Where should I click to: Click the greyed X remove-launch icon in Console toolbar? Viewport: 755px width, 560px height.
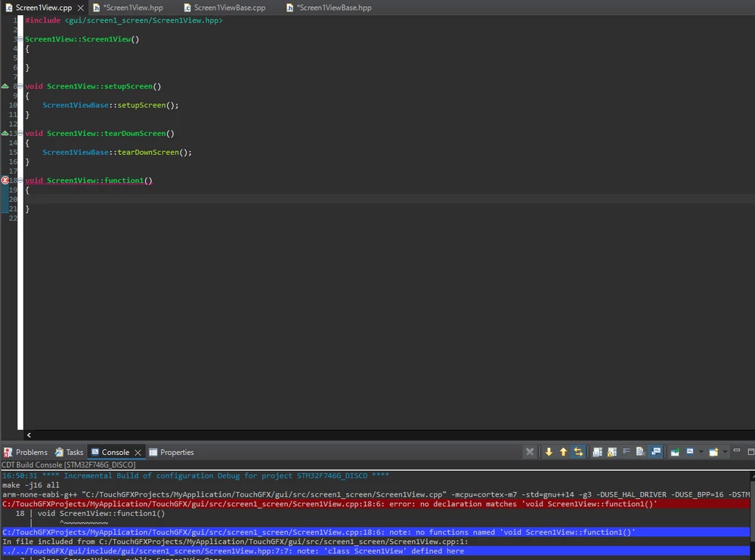[530, 452]
